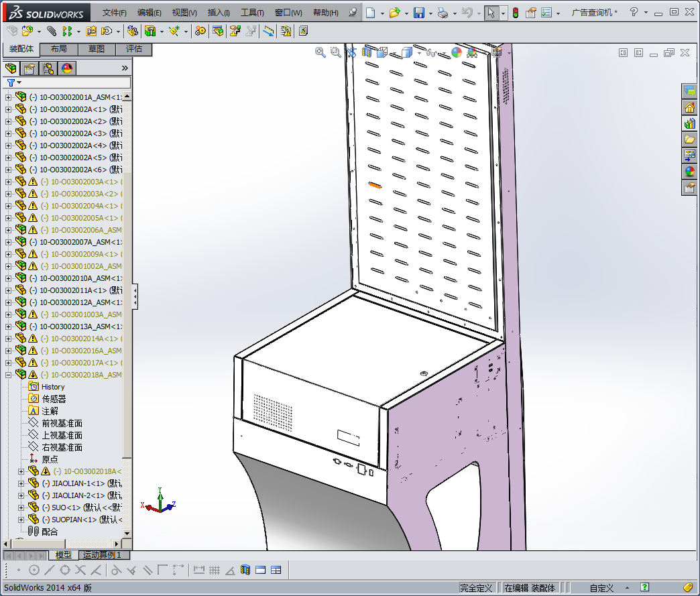Click the Insert Components icon

click(27, 31)
